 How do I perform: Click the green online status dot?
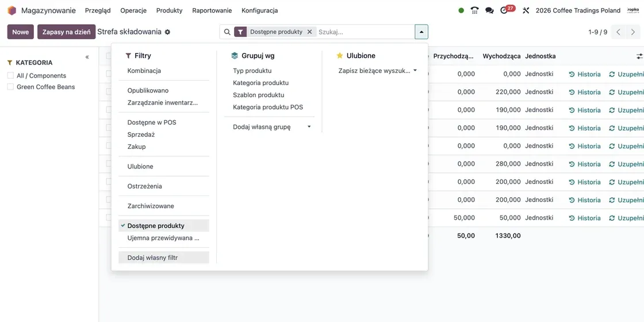click(x=461, y=11)
